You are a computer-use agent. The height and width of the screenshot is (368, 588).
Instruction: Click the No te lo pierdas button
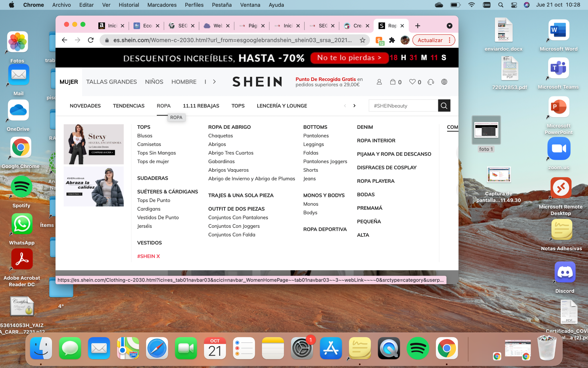coord(349,58)
